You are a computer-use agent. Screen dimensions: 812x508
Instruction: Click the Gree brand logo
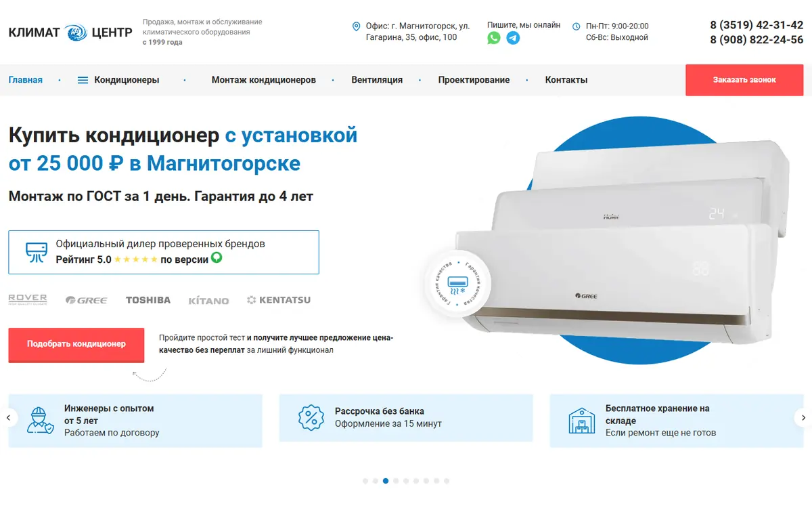87,300
